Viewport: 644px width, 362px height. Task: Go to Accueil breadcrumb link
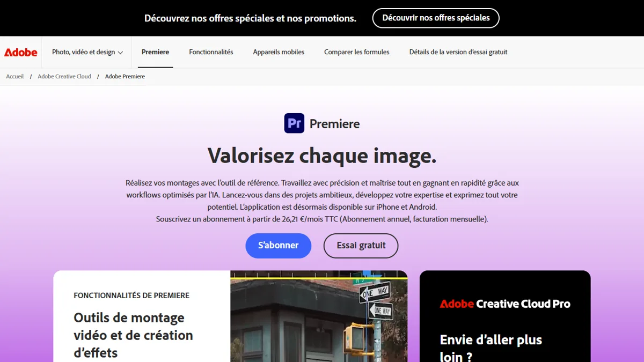[x=15, y=77]
